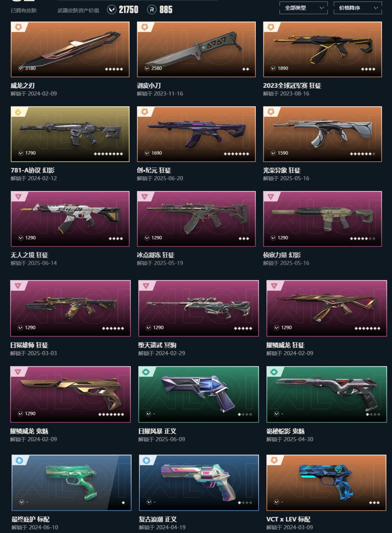This screenshot has height=533, width=392.
Task: Click tier badge on 威龙之刃 skin card
Action: pos(18,27)
